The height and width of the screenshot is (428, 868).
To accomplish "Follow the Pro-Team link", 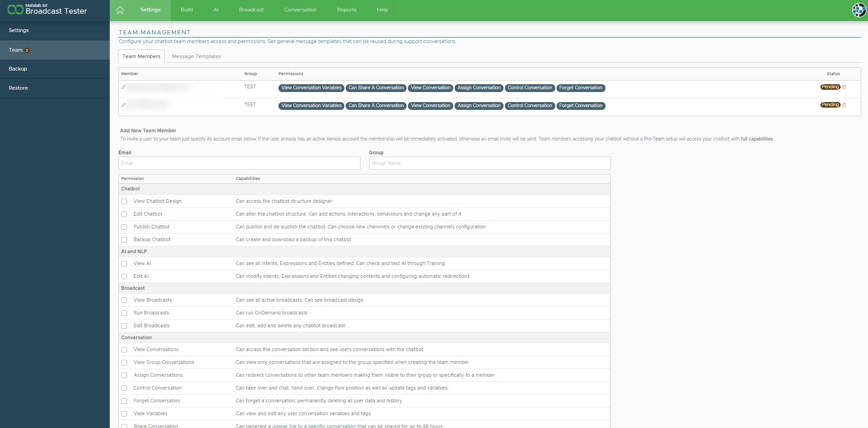I will 654,139.
